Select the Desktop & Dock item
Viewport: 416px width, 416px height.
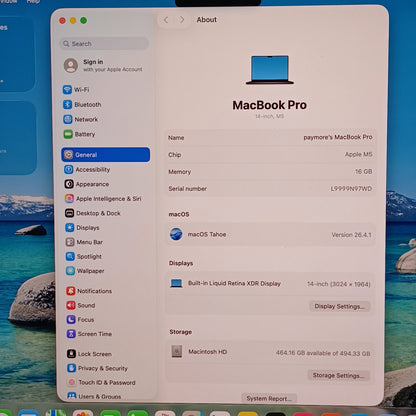(93, 213)
